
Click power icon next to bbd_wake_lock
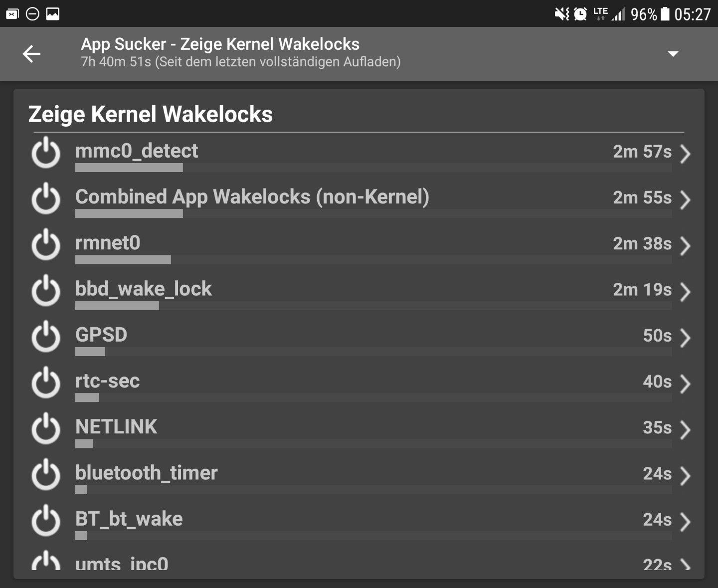(46, 290)
